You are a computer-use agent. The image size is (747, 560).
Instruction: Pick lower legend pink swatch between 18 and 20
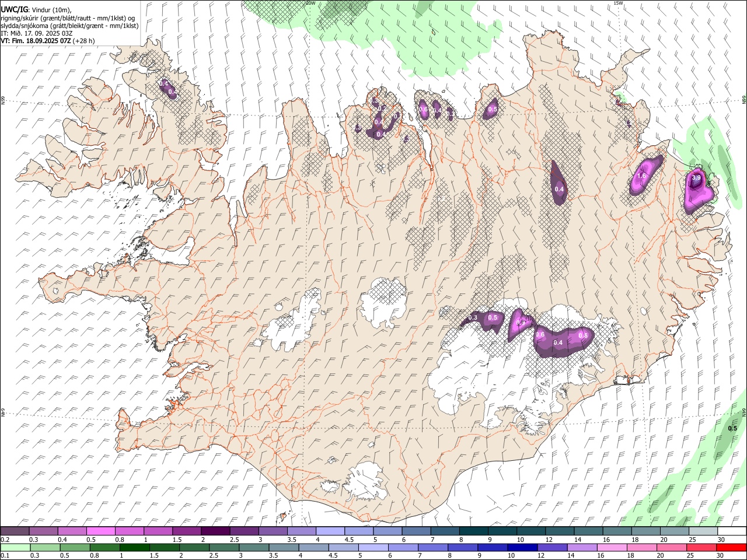click(642, 547)
